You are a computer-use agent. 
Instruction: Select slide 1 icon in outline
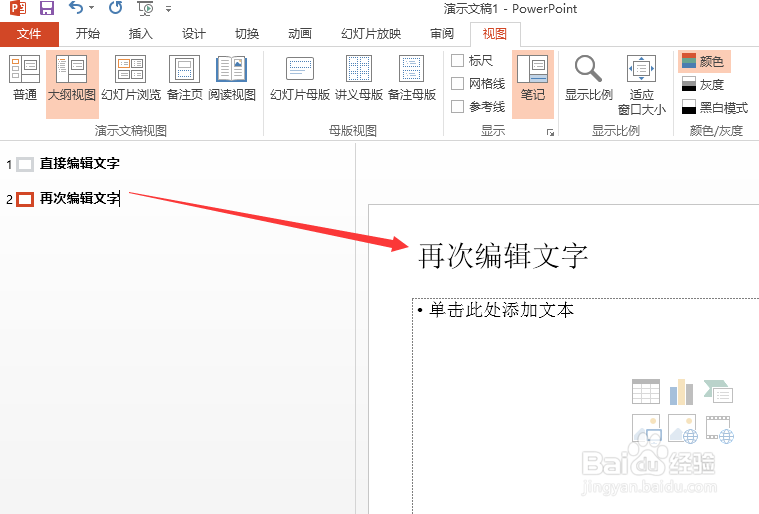pos(25,165)
